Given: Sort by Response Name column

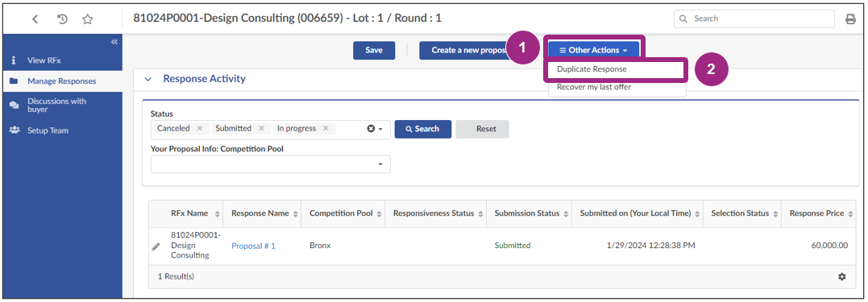Looking at the screenshot, I should click(296, 214).
